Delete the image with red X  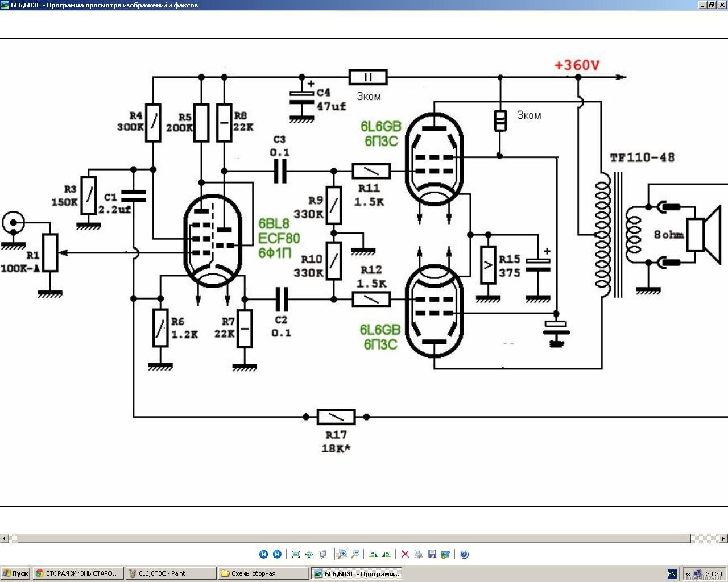(405, 554)
